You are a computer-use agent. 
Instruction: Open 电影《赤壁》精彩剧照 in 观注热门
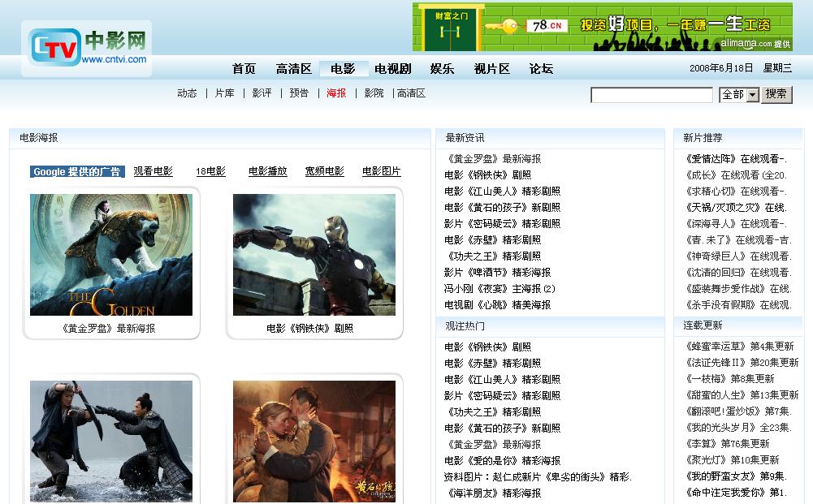click(492, 363)
